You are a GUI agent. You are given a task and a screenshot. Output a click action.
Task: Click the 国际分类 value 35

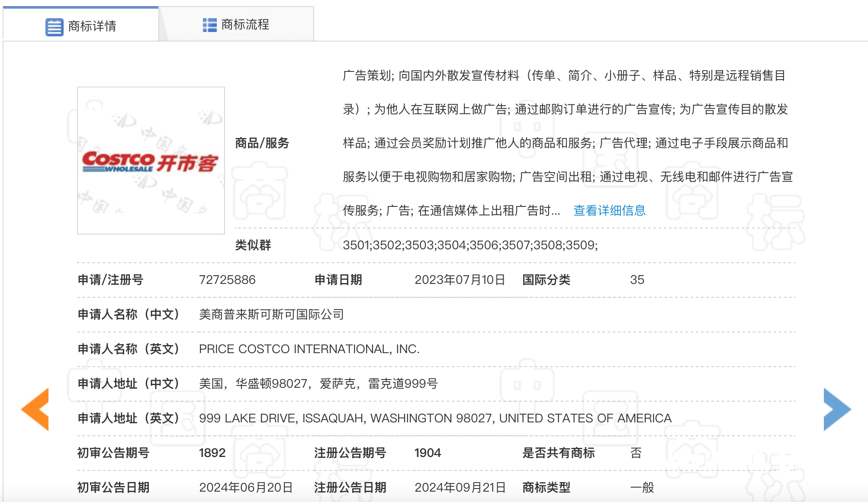pos(637,280)
